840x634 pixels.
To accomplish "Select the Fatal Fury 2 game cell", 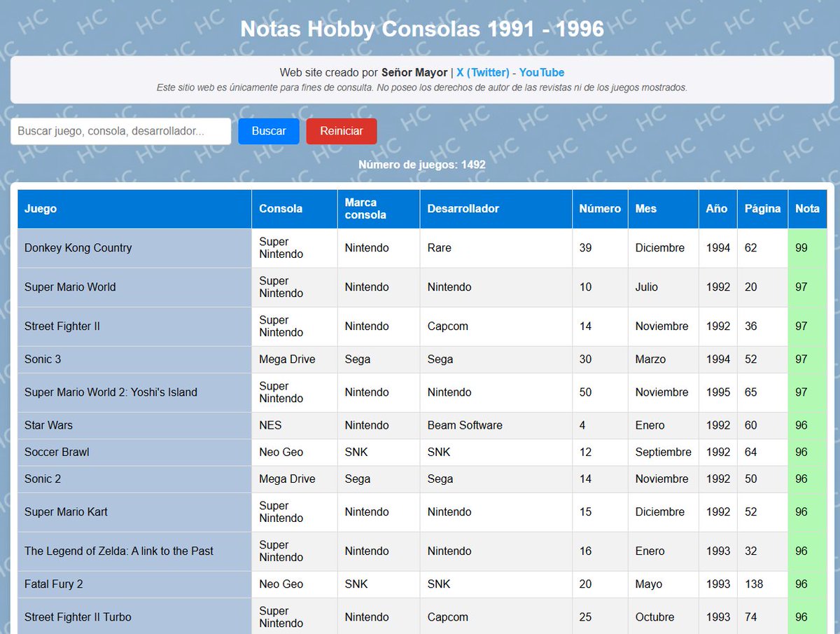I will pyautogui.click(x=134, y=584).
